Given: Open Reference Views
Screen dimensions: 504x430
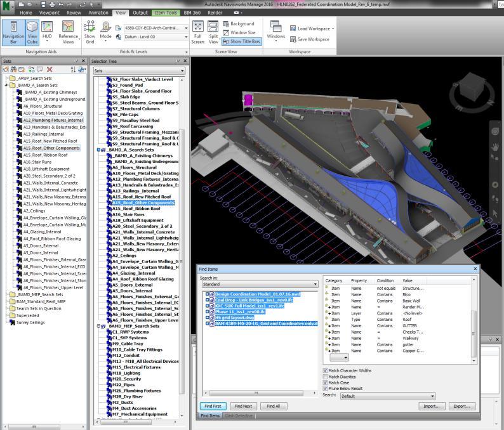Looking at the screenshot, I should coord(68,32).
